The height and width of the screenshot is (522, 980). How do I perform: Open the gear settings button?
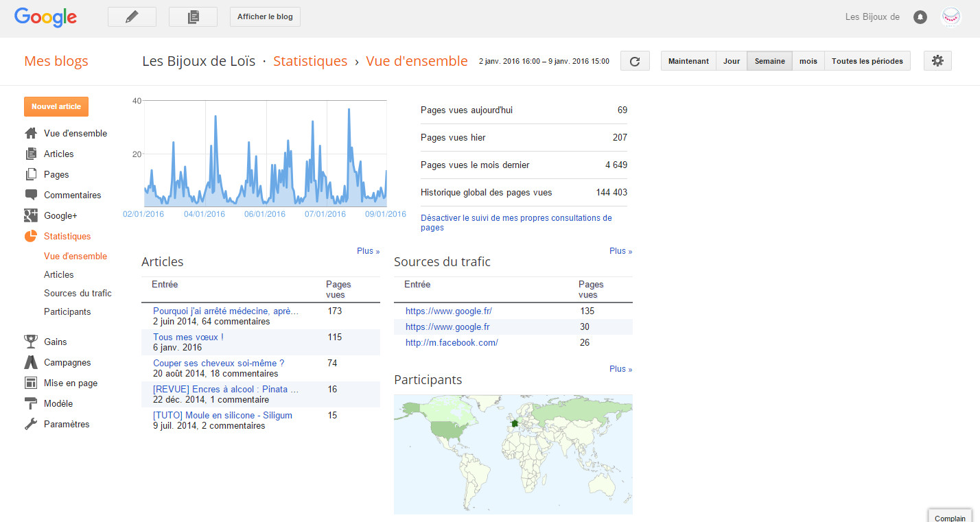(x=937, y=61)
